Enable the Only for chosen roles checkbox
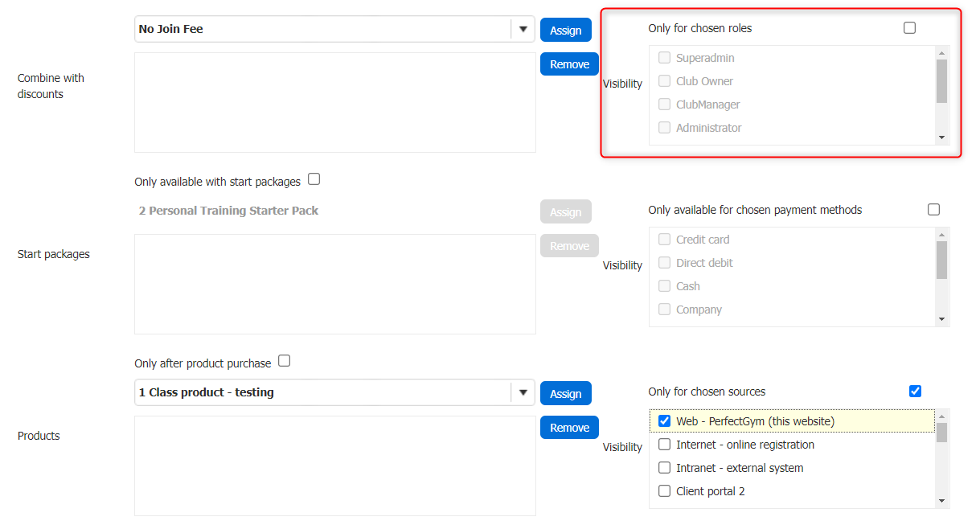The width and height of the screenshot is (980, 525). 909,28
